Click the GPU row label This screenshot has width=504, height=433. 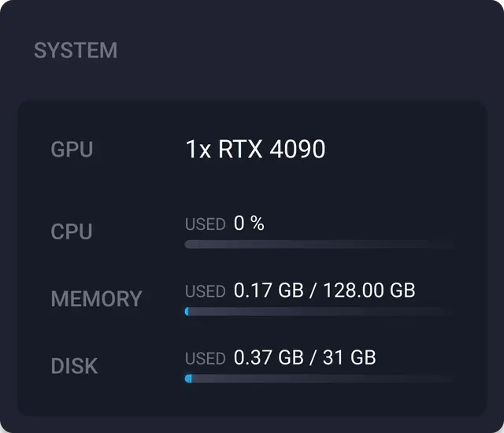(x=72, y=150)
